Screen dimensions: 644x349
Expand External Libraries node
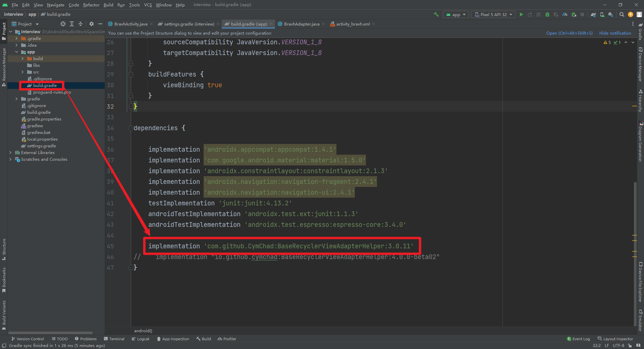[11, 153]
